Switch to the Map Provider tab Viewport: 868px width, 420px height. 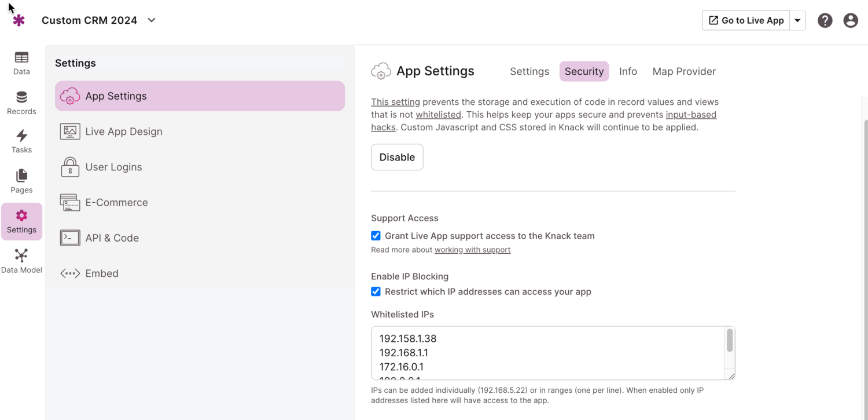tap(683, 71)
